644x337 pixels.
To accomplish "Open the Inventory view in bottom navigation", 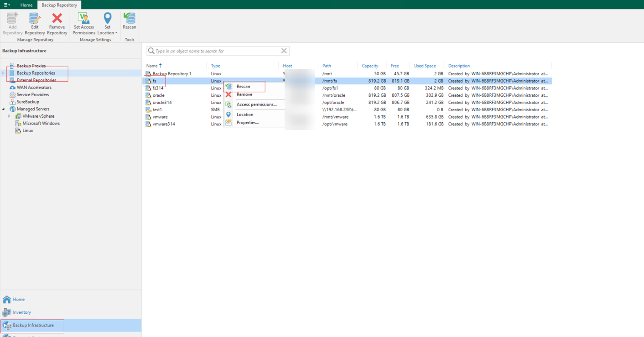I will [x=21, y=312].
